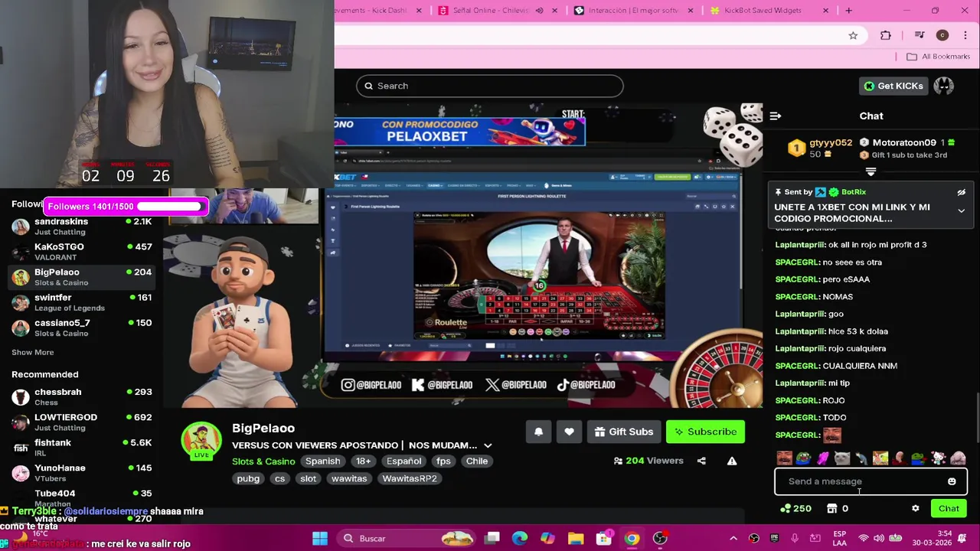Viewport: 980px width, 551px height.
Task: Click the Get KICKs button
Action: (x=893, y=86)
